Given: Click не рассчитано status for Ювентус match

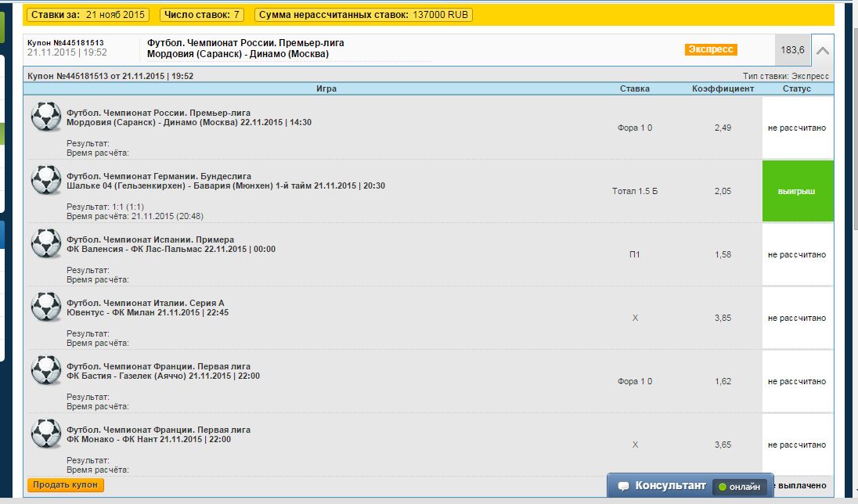Looking at the screenshot, I should pyautogui.click(x=797, y=319).
